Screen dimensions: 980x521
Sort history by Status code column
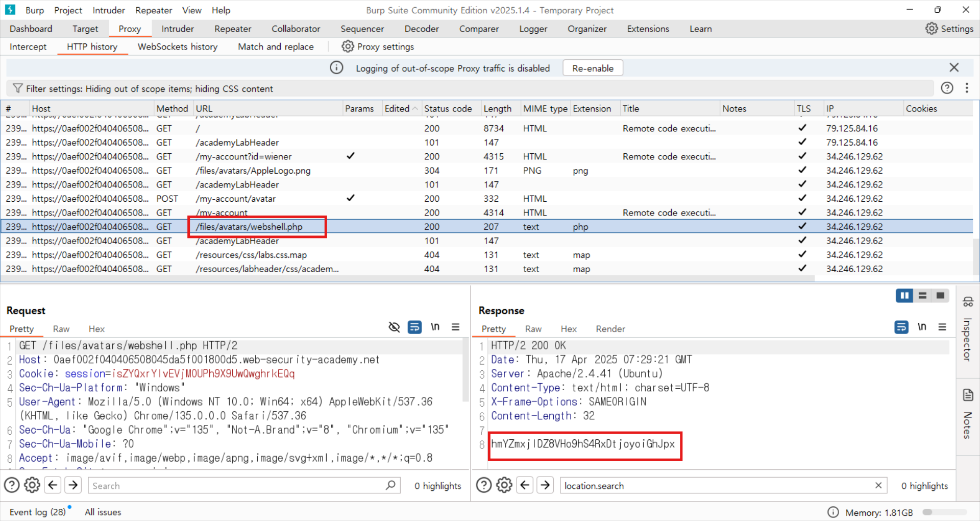(451, 108)
